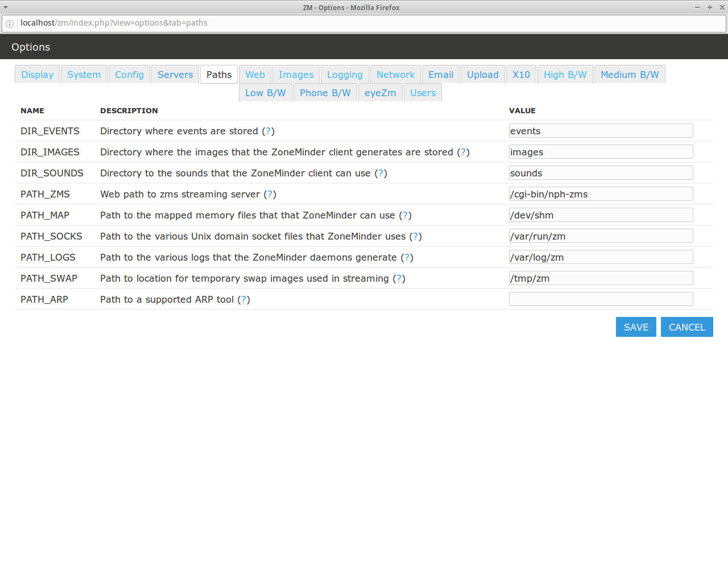The width and height of the screenshot is (728, 569).
Task: Show site information icon in address bar
Action: [10, 23]
